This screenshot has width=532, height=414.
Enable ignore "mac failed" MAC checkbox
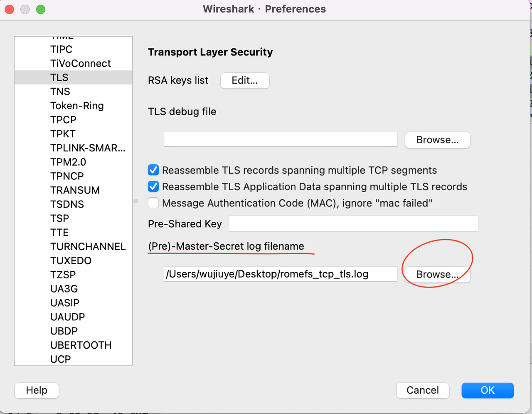point(153,203)
